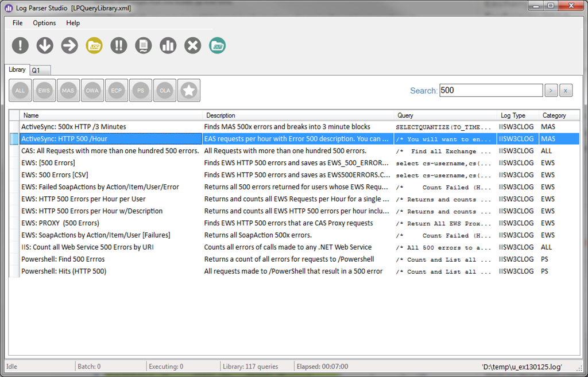
Task: Click the down arrow toolbar icon
Action: [x=45, y=46]
